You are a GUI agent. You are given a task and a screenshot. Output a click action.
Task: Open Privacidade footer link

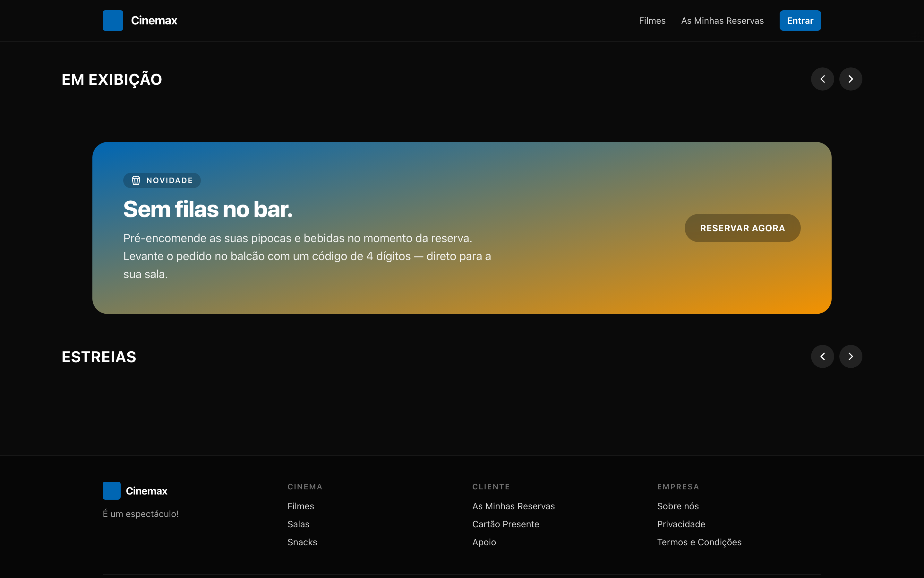[681, 524]
